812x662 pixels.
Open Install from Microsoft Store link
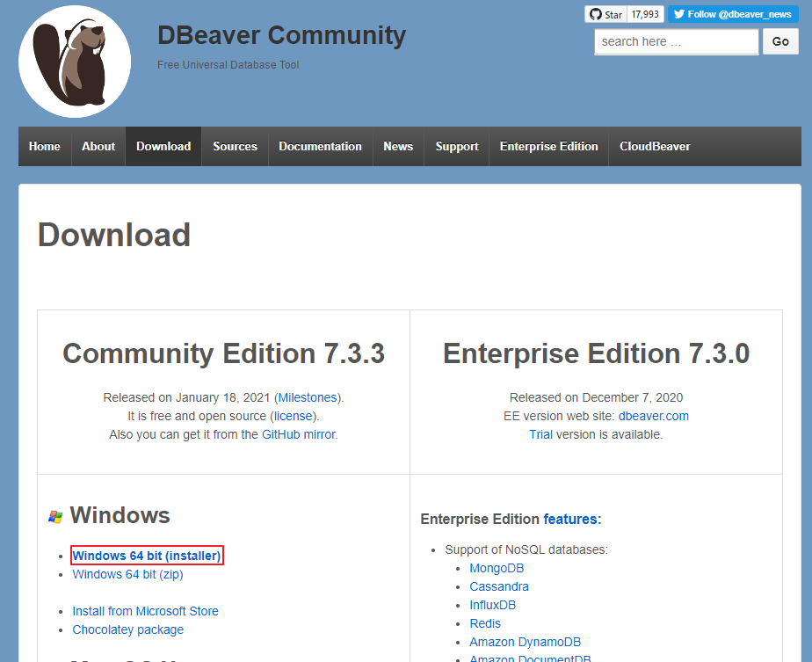pyautogui.click(x=146, y=611)
